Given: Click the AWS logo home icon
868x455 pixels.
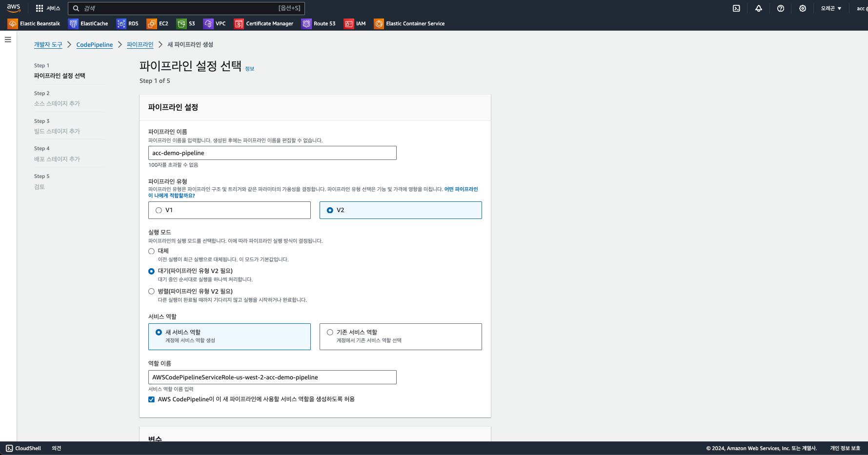Looking at the screenshot, I should (14, 8).
